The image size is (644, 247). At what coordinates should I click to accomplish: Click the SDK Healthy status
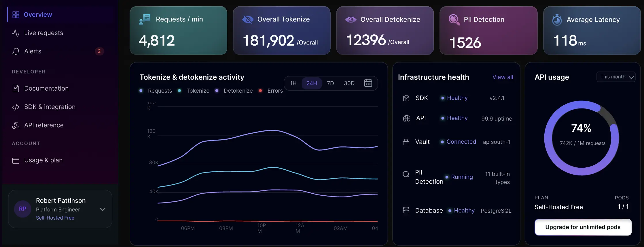pyautogui.click(x=454, y=98)
